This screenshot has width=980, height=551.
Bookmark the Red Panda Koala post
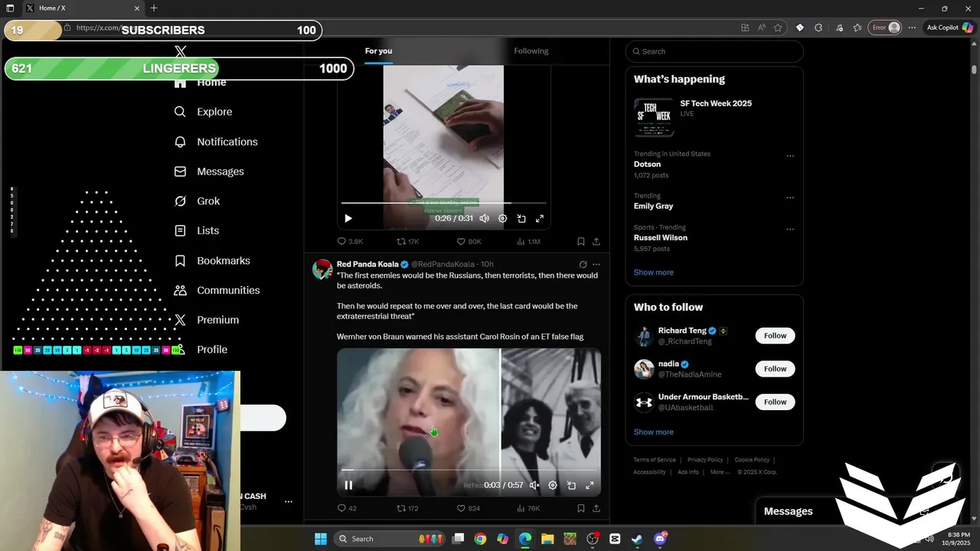(581, 508)
